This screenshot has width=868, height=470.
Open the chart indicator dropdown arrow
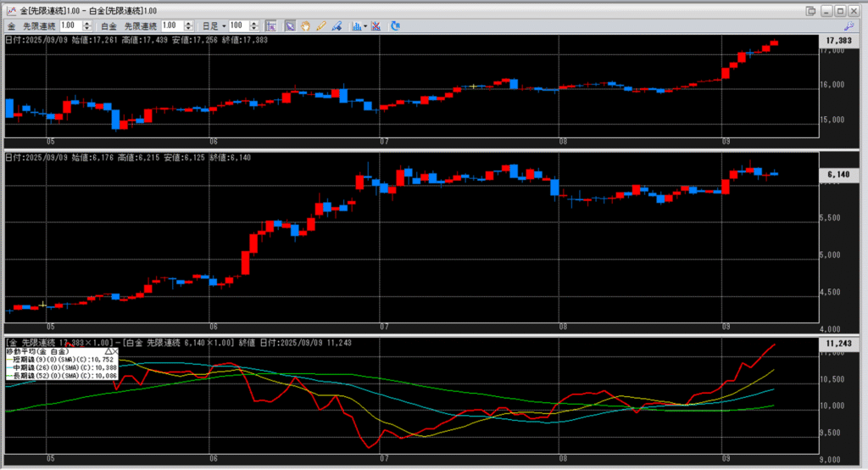pos(364,26)
